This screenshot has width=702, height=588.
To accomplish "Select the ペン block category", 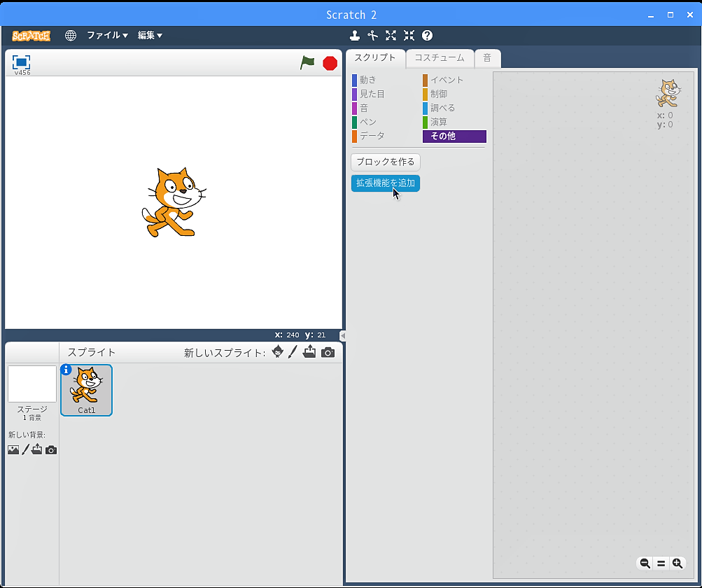I will pyautogui.click(x=384, y=122).
